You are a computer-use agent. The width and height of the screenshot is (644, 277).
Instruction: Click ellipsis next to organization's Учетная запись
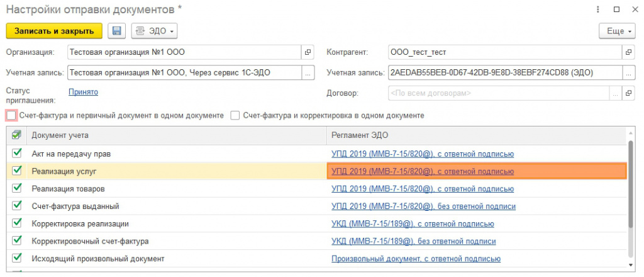tap(308, 72)
